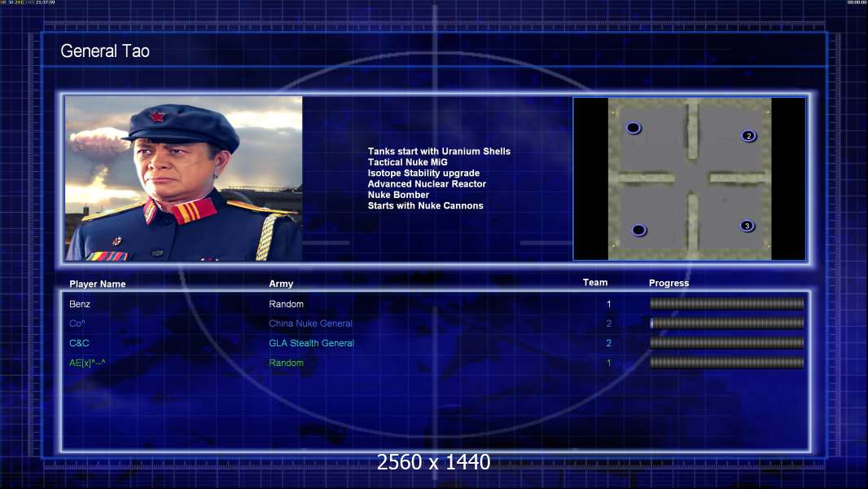Image resolution: width=868 pixels, height=489 pixels.
Task: Click player name C&C
Action: click(79, 343)
